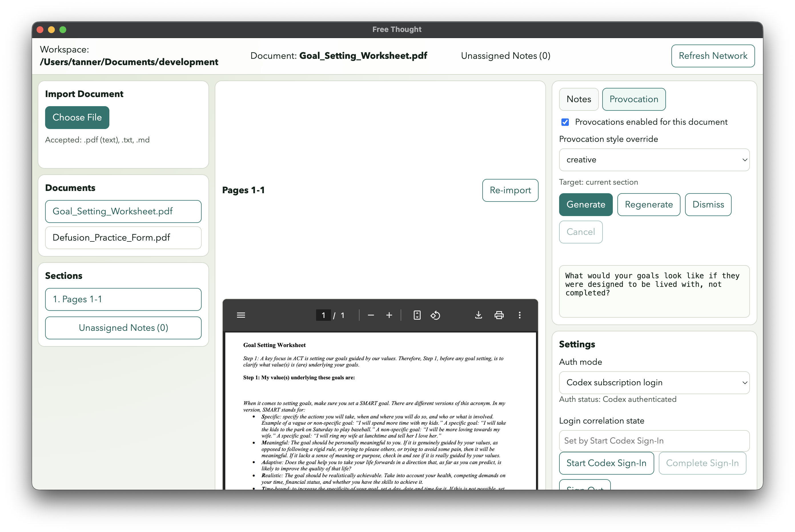Switch to the Provocation tab
Screen dimensions: 795x532
(634, 99)
